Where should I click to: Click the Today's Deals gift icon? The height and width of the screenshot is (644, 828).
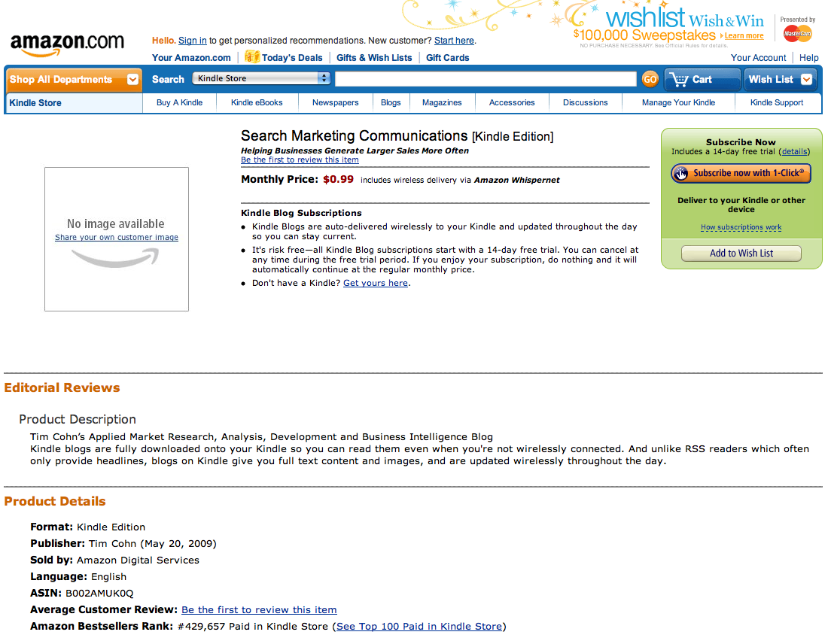point(251,57)
